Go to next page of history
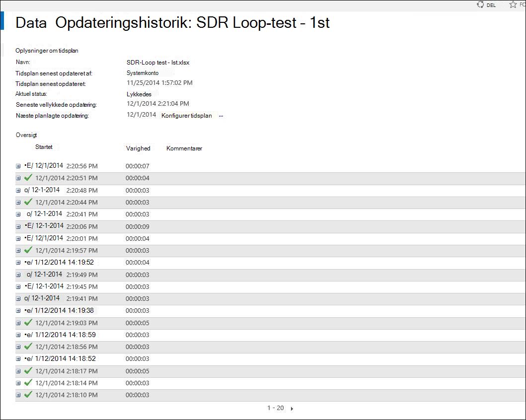Screen dimensions: 526x420 coord(292,409)
